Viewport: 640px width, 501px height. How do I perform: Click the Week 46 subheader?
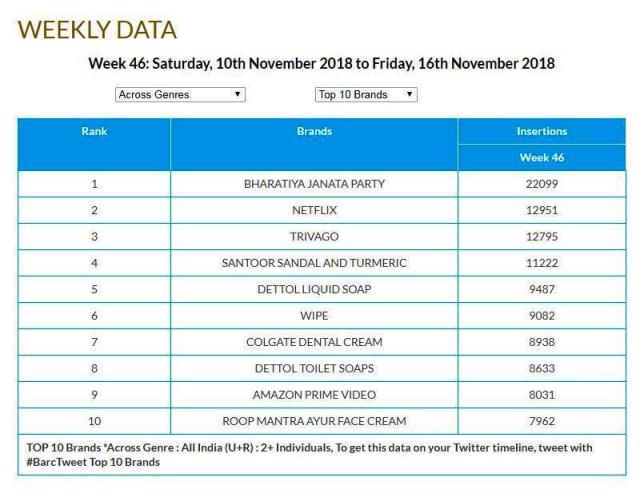(x=541, y=158)
